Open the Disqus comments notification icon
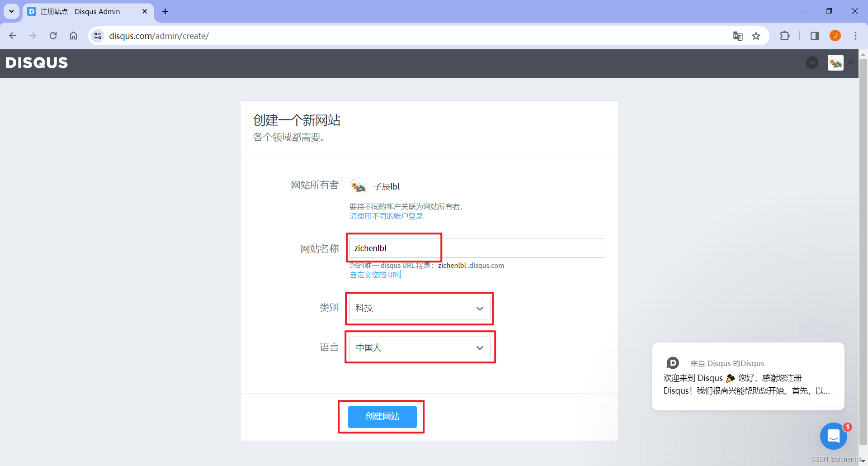The height and width of the screenshot is (466, 868). [x=812, y=62]
